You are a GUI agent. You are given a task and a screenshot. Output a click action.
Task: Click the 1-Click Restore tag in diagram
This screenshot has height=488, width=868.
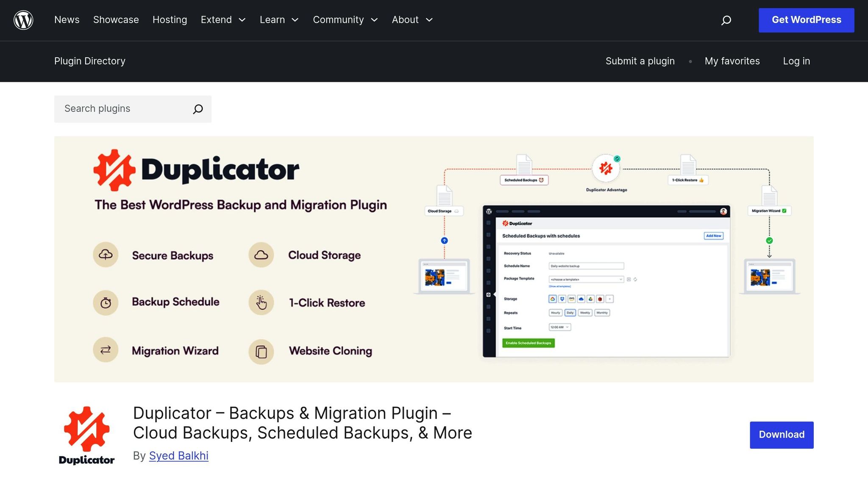click(688, 180)
